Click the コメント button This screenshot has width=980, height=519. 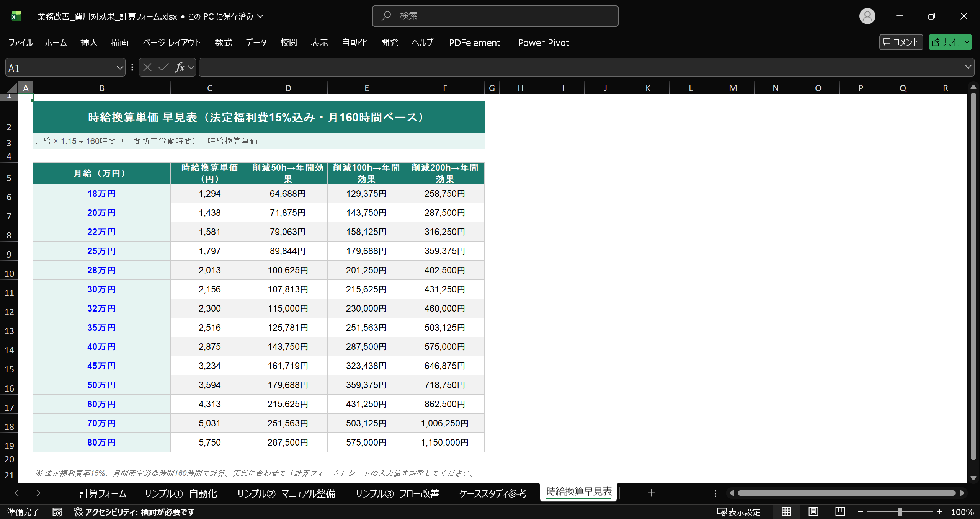tap(901, 42)
